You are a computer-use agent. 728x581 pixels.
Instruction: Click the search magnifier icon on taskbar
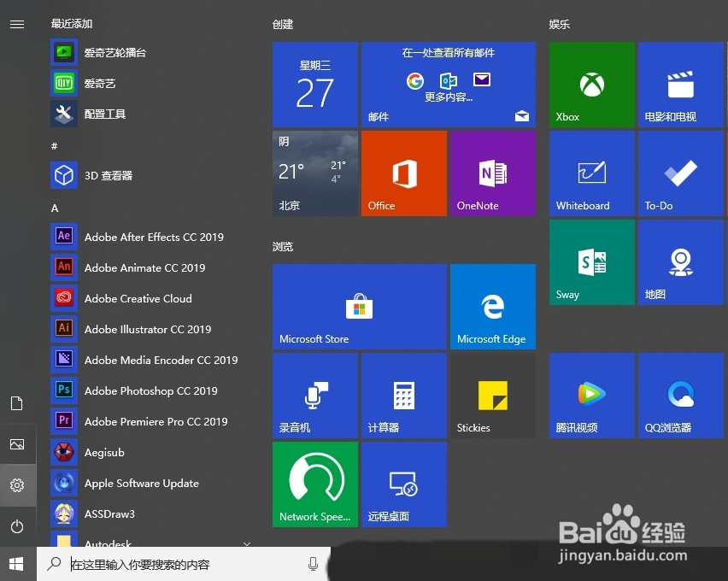55,563
